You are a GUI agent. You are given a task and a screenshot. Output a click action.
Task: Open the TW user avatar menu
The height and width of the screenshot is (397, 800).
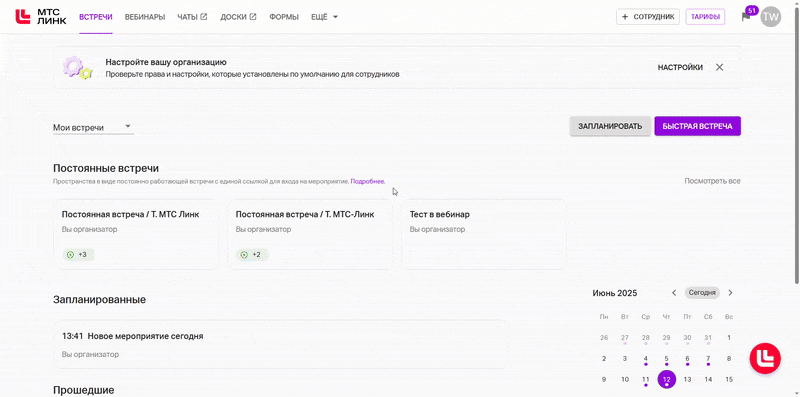click(x=770, y=17)
